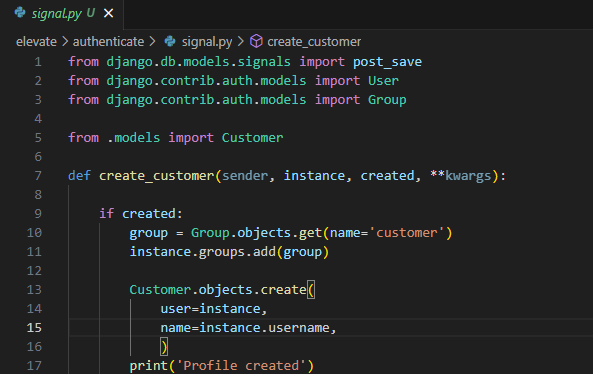Image resolution: width=593 pixels, height=374 pixels.
Task: Close the signal.py editor tab
Action: click(x=109, y=14)
